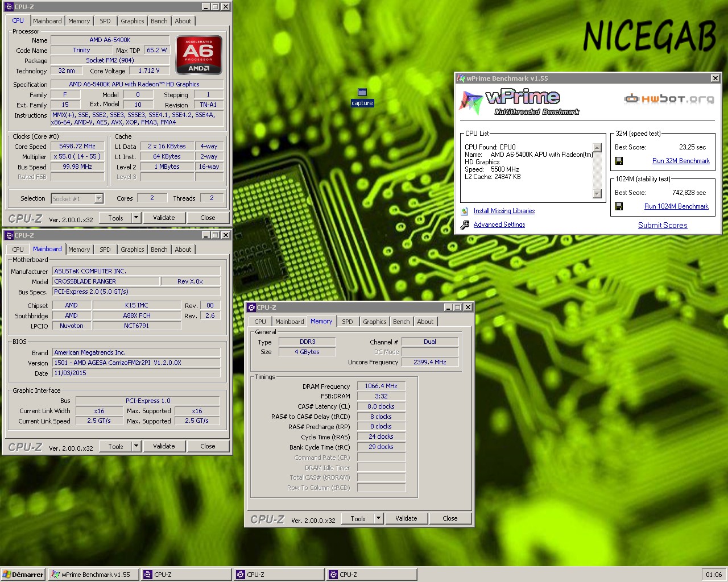Click Tools button in top CPU-Z window

[x=115, y=218]
